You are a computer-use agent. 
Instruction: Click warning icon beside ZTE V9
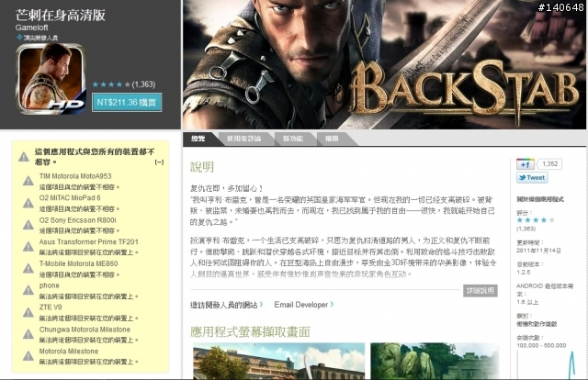point(28,312)
